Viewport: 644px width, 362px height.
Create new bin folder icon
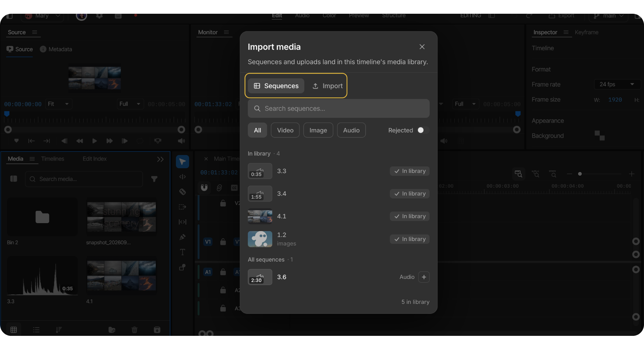click(x=112, y=330)
